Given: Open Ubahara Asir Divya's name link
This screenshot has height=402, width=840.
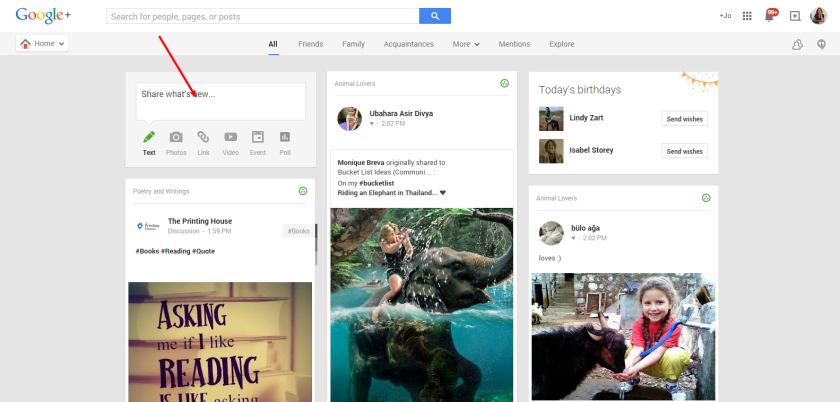Looking at the screenshot, I should point(401,114).
